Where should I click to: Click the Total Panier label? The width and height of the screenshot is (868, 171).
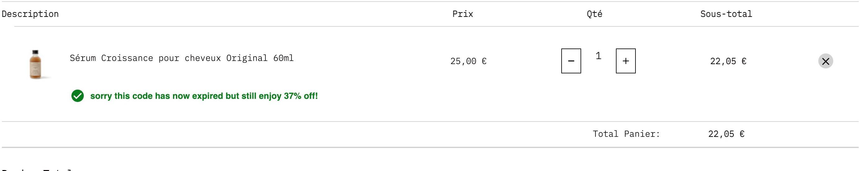tap(626, 134)
